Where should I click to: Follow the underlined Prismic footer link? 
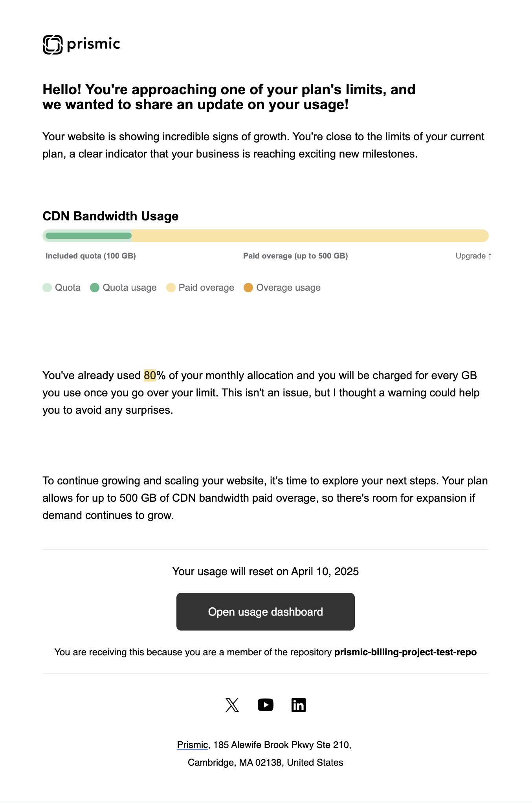(192, 745)
